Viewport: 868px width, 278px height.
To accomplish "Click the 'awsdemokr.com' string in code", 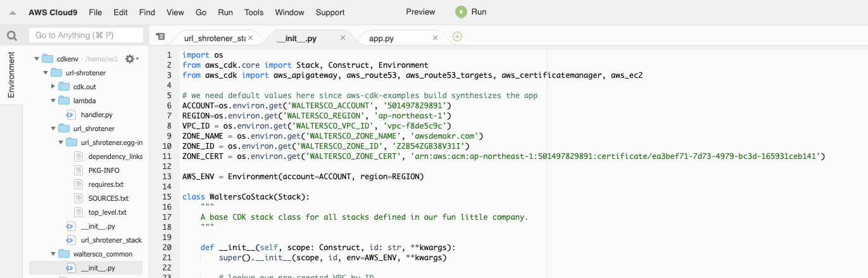I will 447,136.
